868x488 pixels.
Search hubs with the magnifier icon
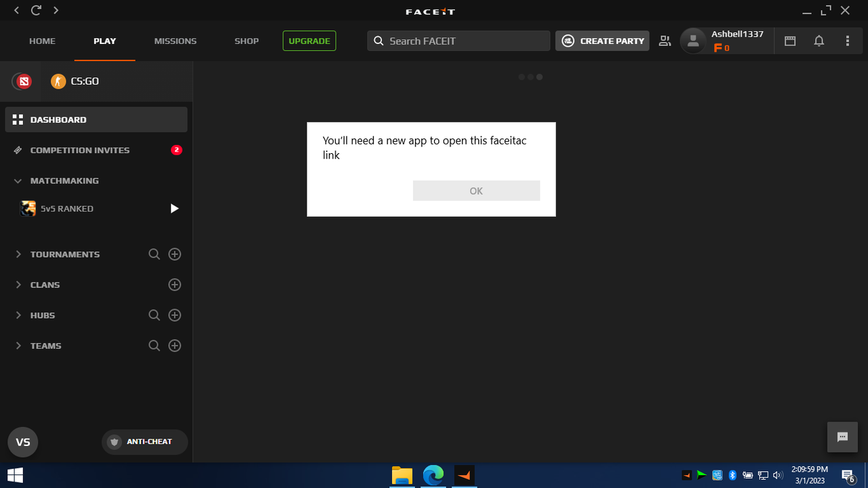pyautogui.click(x=154, y=315)
